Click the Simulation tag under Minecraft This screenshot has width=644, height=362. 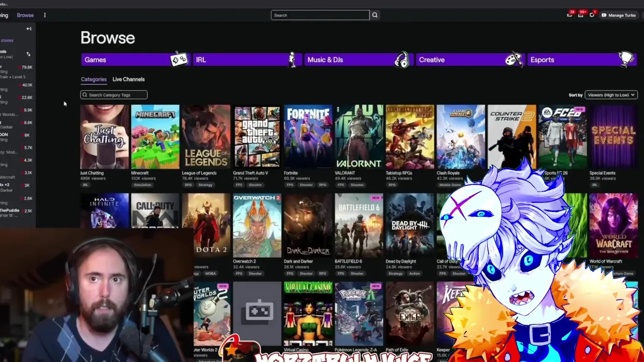pos(142,185)
